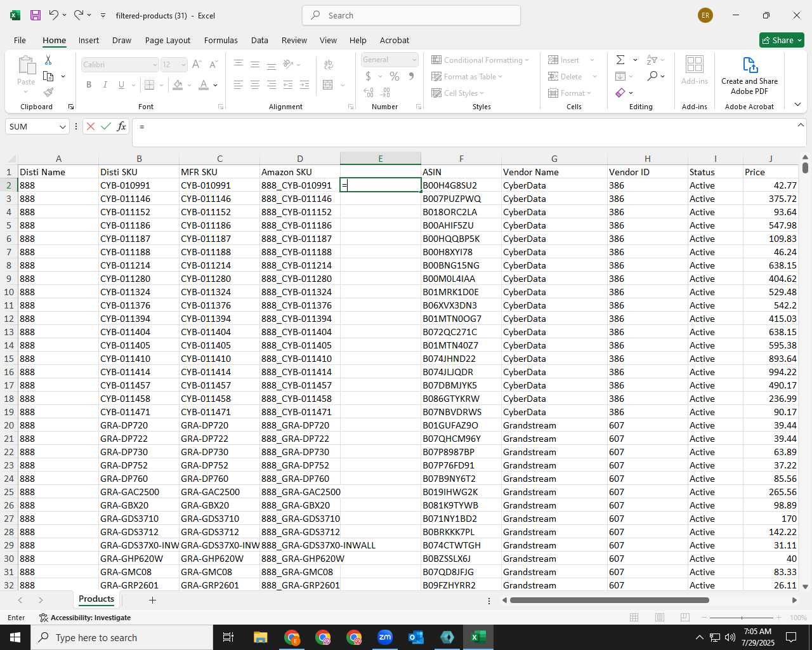The width and height of the screenshot is (812, 650).
Task: Open the Font Color dropdown arrow
Action: [216, 85]
